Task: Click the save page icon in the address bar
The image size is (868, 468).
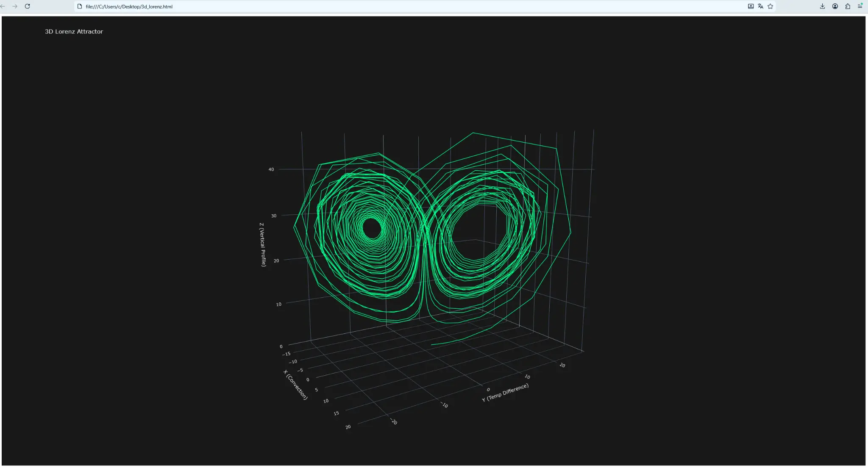Action: pos(751,6)
